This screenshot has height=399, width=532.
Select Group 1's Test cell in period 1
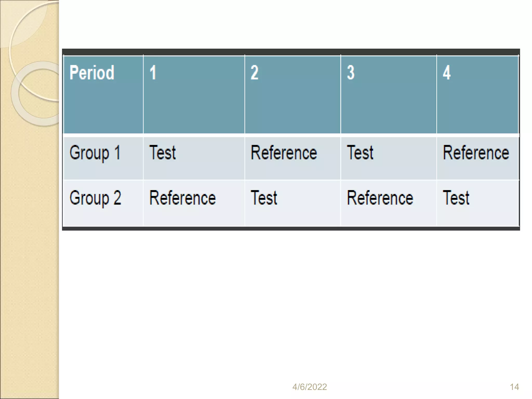tap(163, 153)
